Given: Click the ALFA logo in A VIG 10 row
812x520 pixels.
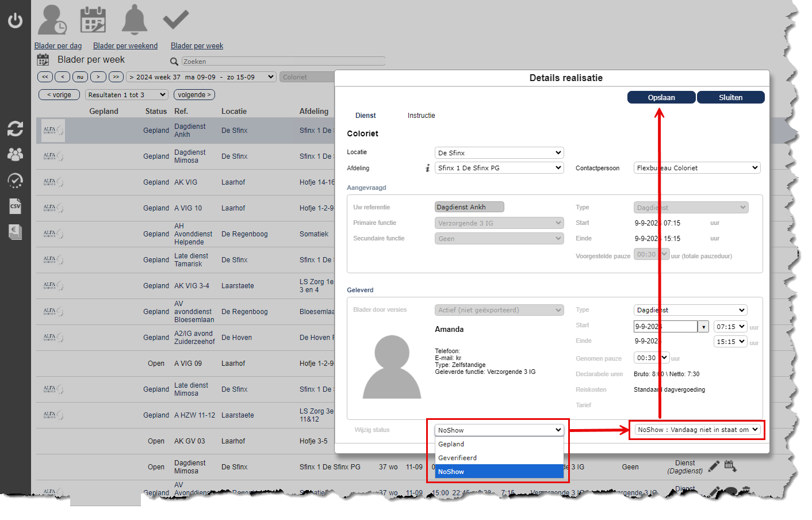Looking at the screenshot, I should tap(53, 208).
